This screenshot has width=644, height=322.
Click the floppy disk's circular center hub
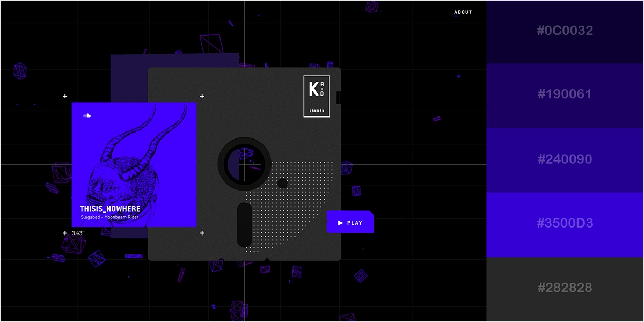pyautogui.click(x=244, y=164)
